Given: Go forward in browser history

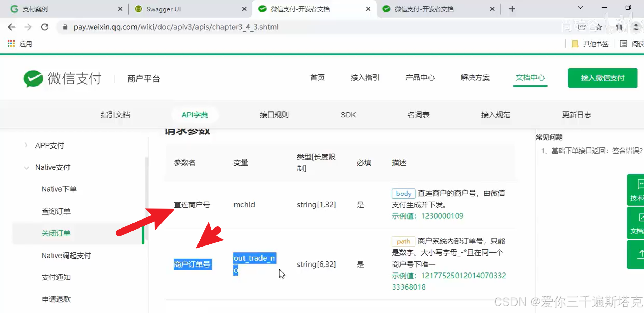Looking at the screenshot, I should (x=28, y=27).
